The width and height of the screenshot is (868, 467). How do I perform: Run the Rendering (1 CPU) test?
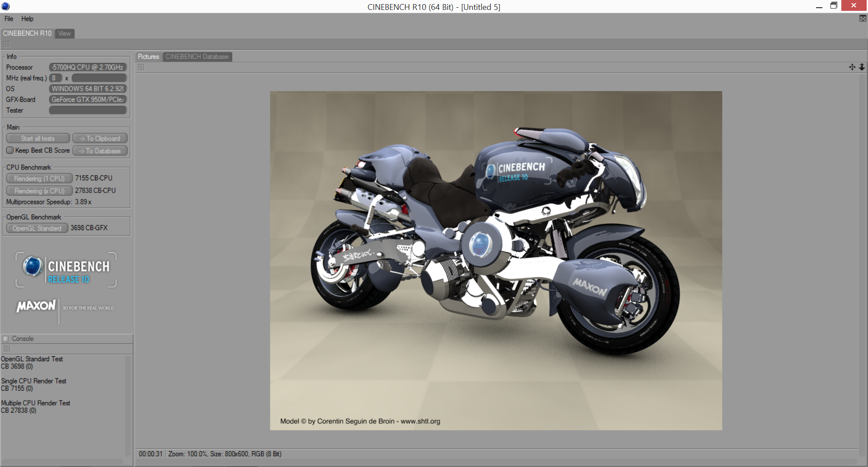39,179
